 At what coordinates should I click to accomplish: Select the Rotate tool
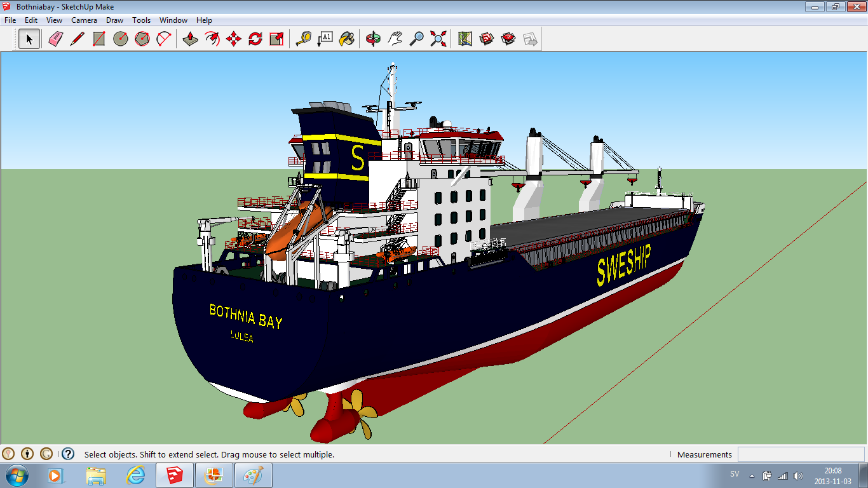pyautogui.click(x=255, y=39)
